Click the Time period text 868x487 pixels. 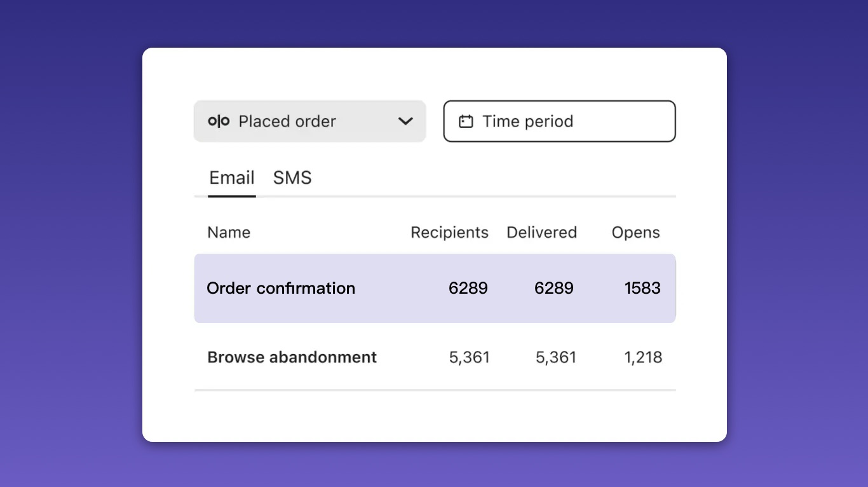click(527, 121)
